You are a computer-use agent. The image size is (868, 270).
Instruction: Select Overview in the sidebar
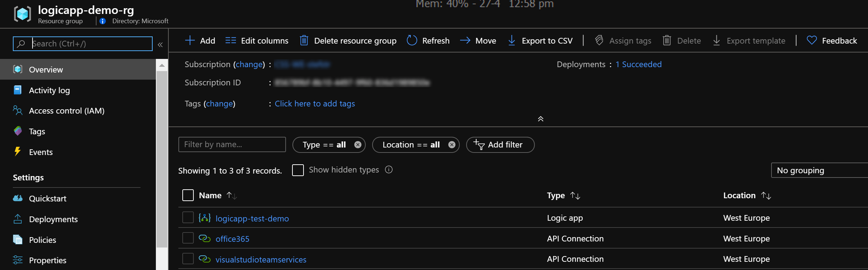[x=78, y=69]
